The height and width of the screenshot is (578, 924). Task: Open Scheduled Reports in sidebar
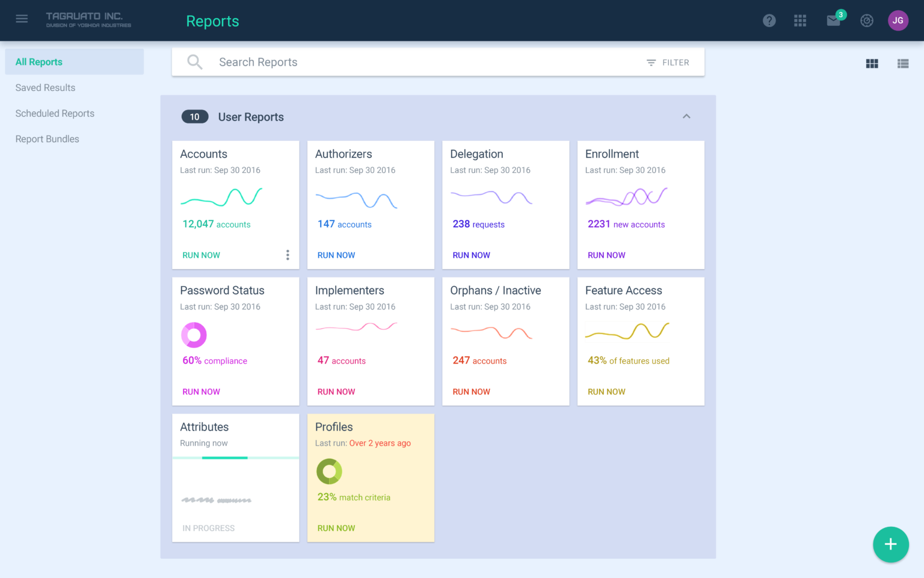(55, 113)
